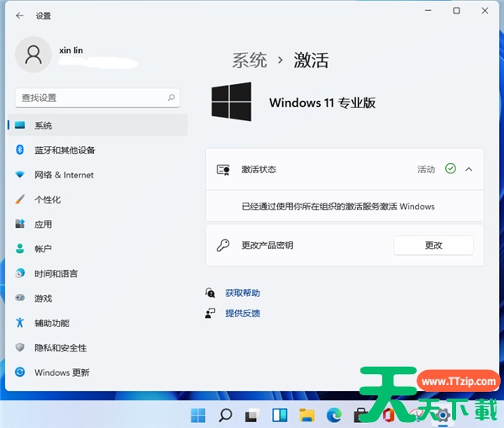Image resolution: width=504 pixels, height=428 pixels.
Task: Click the Windows Update sync icon
Action: [20, 372]
